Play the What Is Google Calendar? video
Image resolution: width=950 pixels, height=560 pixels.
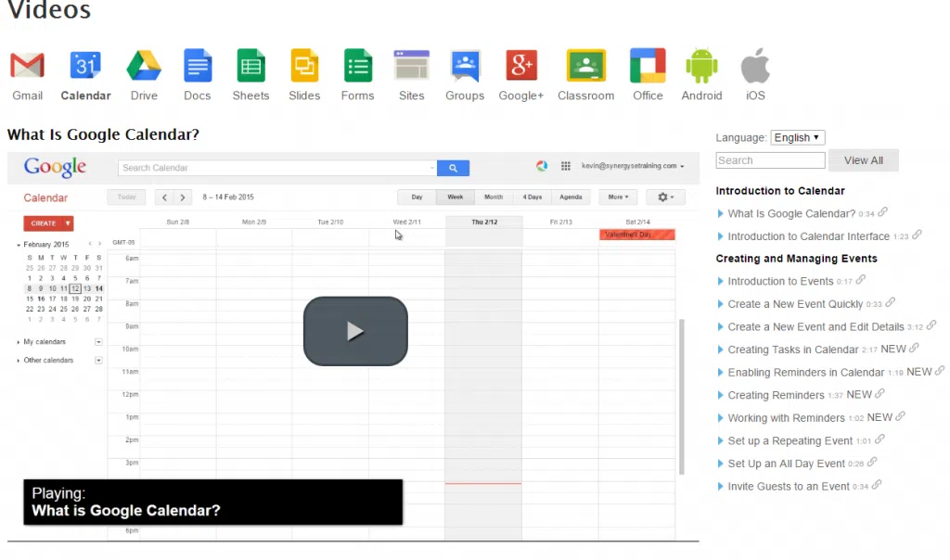point(355,331)
